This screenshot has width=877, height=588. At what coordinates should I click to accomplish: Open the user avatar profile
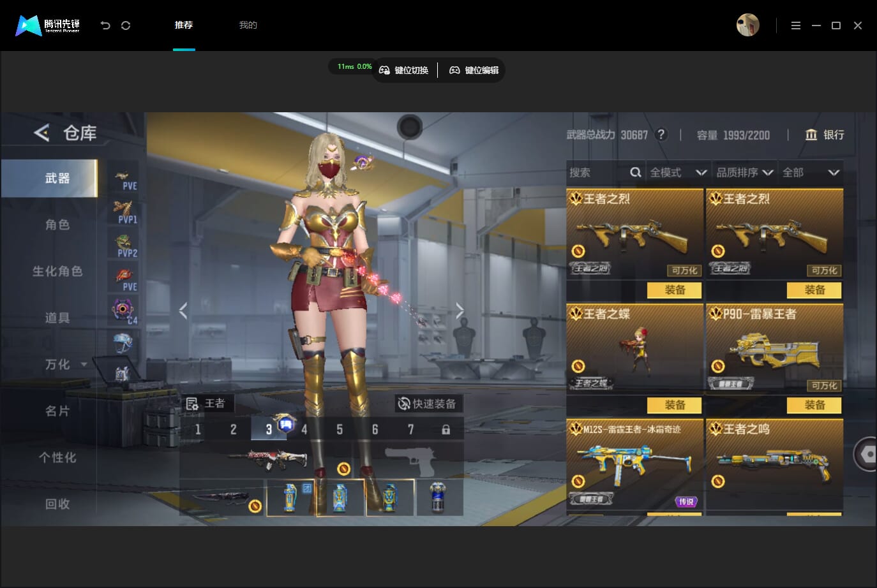coord(748,25)
